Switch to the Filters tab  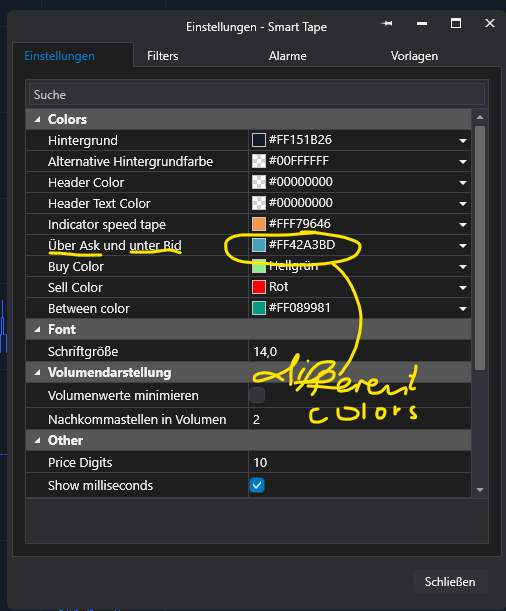click(x=162, y=56)
